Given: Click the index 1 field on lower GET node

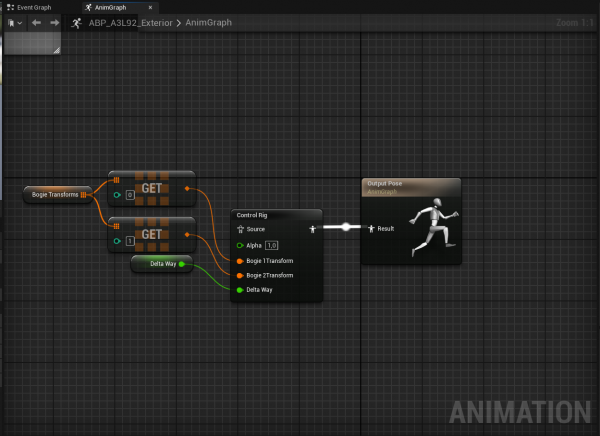Looking at the screenshot, I should [x=130, y=242].
